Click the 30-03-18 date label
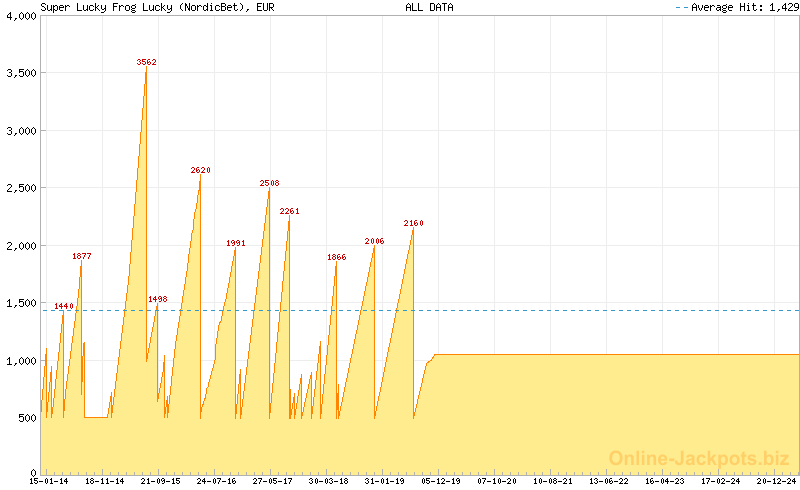The image size is (800, 490). pyautogui.click(x=329, y=481)
